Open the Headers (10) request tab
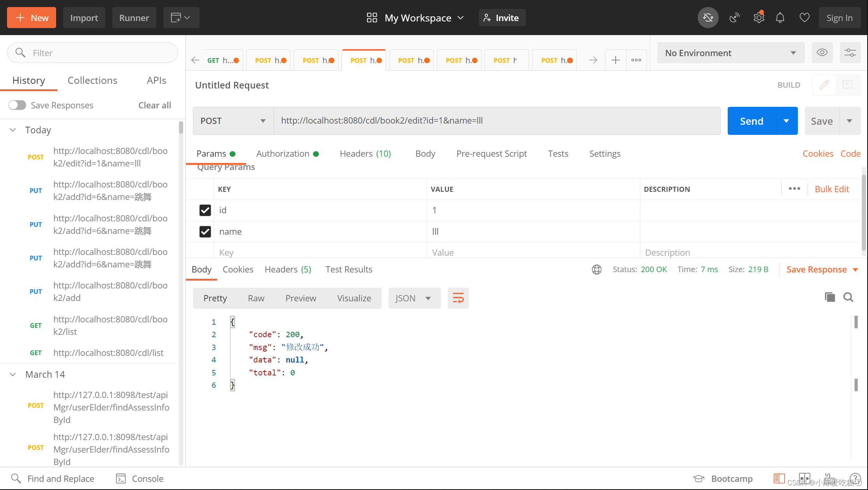 point(365,154)
